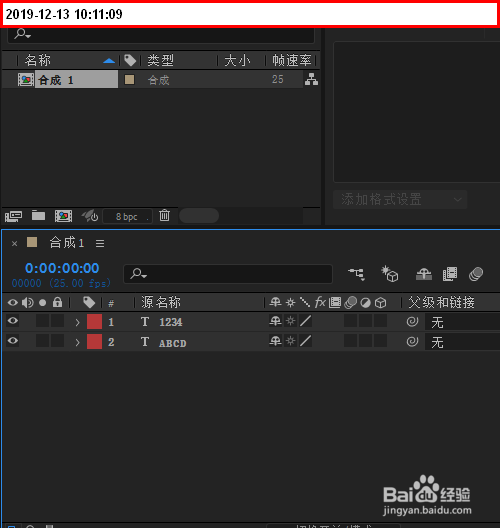Hide the 1234 text layer
The image size is (500, 528).
(x=13, y=321)
